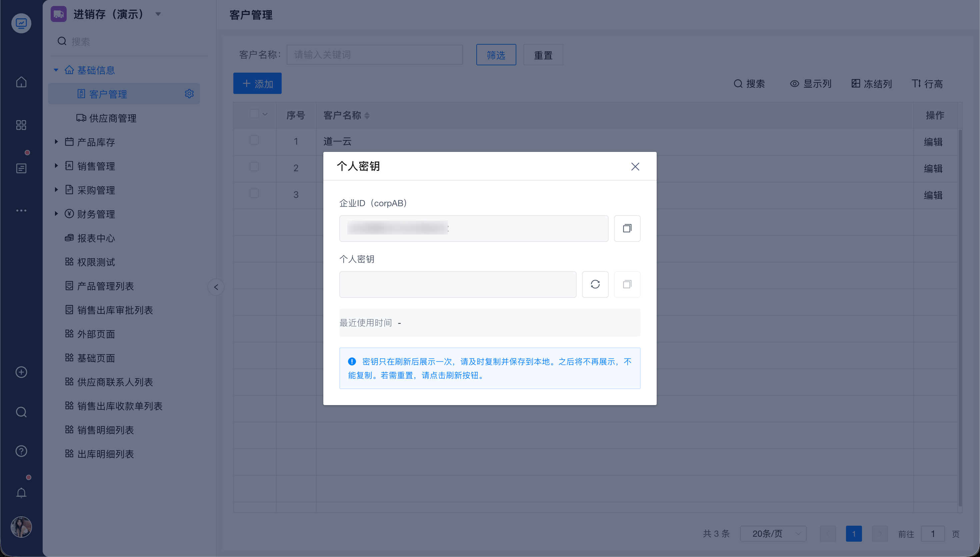This screenshot has width=980, height=557.
Task: Check the checkbox for row 1 道一云
Action: (x=254, y=140)
